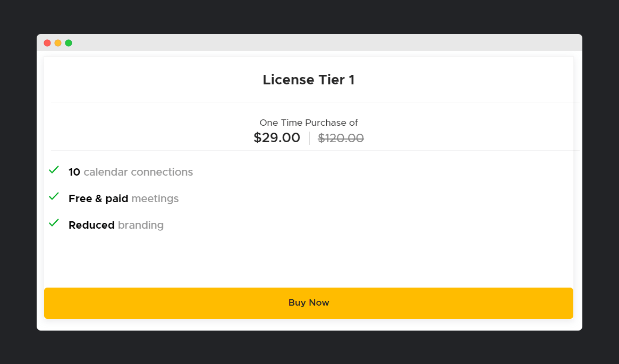
Task: Select the License Tier 1 heading
Action: 309,80
